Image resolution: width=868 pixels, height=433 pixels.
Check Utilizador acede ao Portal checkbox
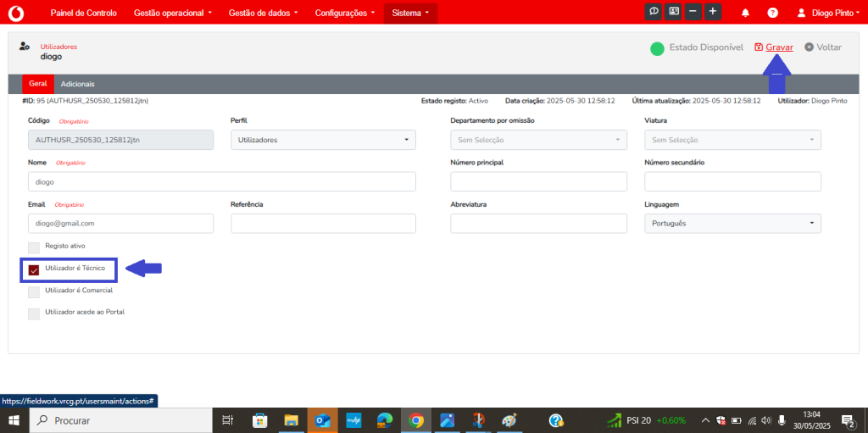tap(34, 314)
